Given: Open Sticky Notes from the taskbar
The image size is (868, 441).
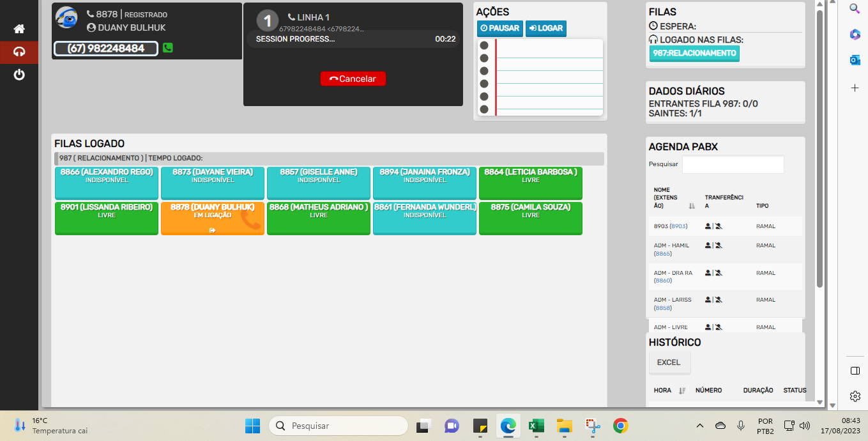Looking at the screenshot, I should click(480, 426).
